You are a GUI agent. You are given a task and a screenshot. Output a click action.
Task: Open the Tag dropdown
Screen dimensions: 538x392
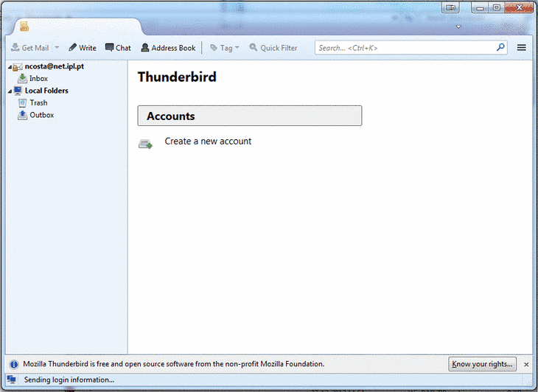tap(224, 48)
